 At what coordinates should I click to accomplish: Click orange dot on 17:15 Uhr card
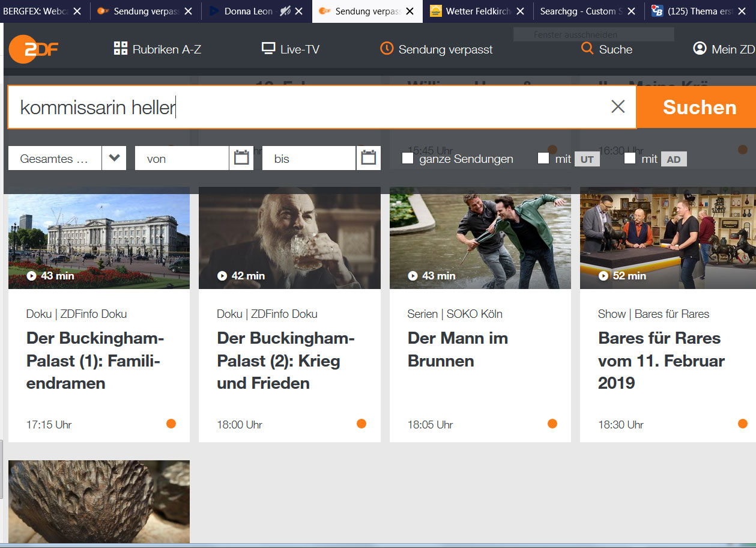[171, 424]
